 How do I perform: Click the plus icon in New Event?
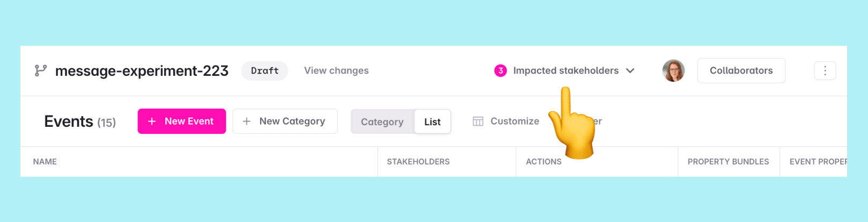point(152,121)
